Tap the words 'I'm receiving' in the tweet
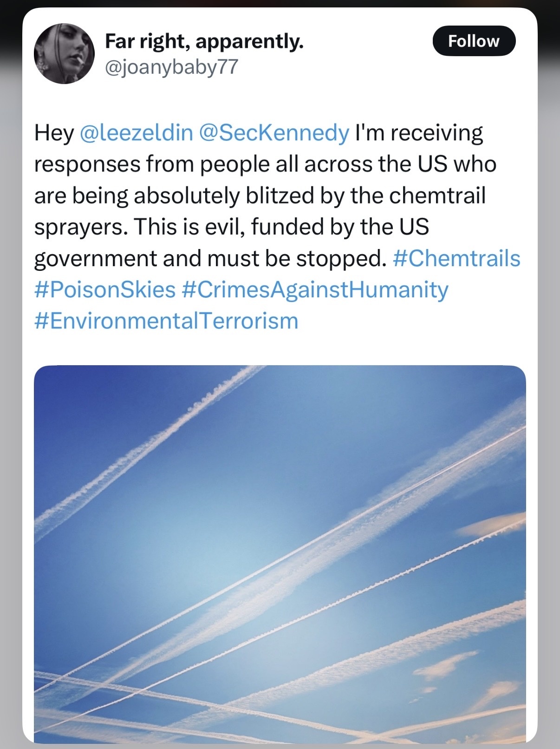 point(419,133)
